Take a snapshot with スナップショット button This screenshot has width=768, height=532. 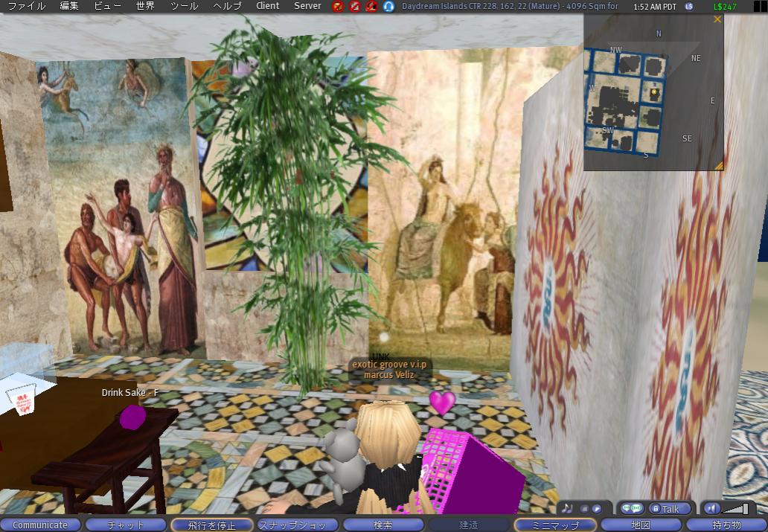pos(297,525)
